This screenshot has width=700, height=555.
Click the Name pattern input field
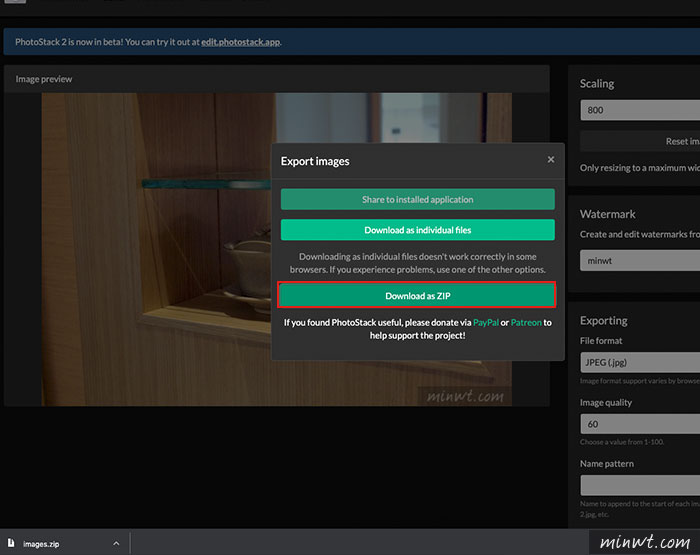click(x=640, y=485)
